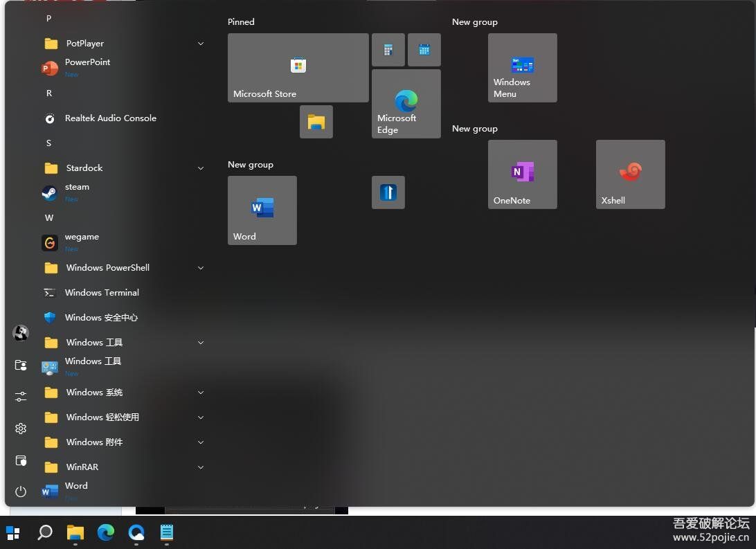756x549 pixels.
Task: Click the blue cloud app on the taskbar
Action: pos(136,532)
